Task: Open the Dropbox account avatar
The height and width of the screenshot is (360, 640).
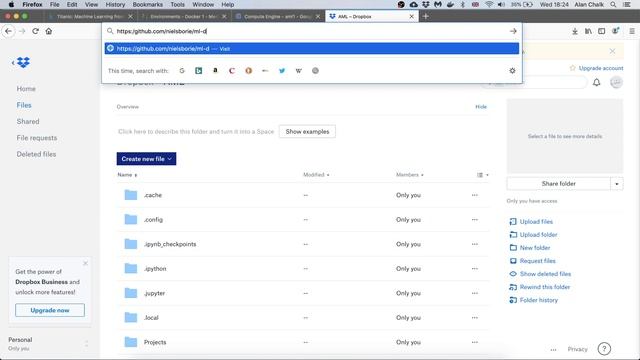Action: pyautogui.click(x=616, y=82)
